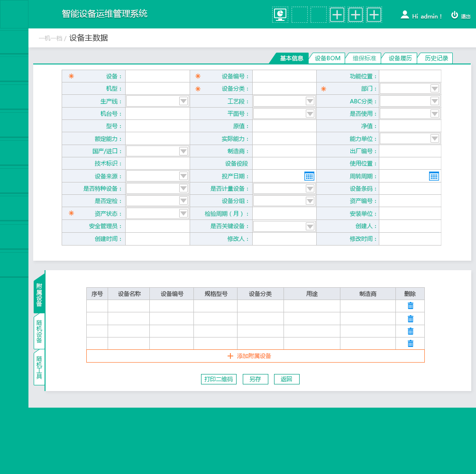
Task: Open the 是否关键设备 dropdown
Action: [310, 227]
